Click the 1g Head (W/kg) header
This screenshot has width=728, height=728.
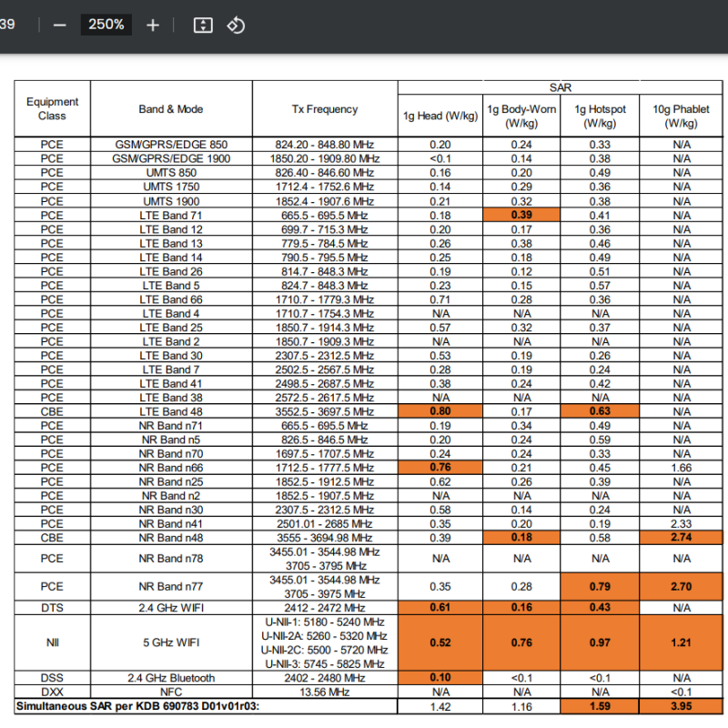coord(440,116)
